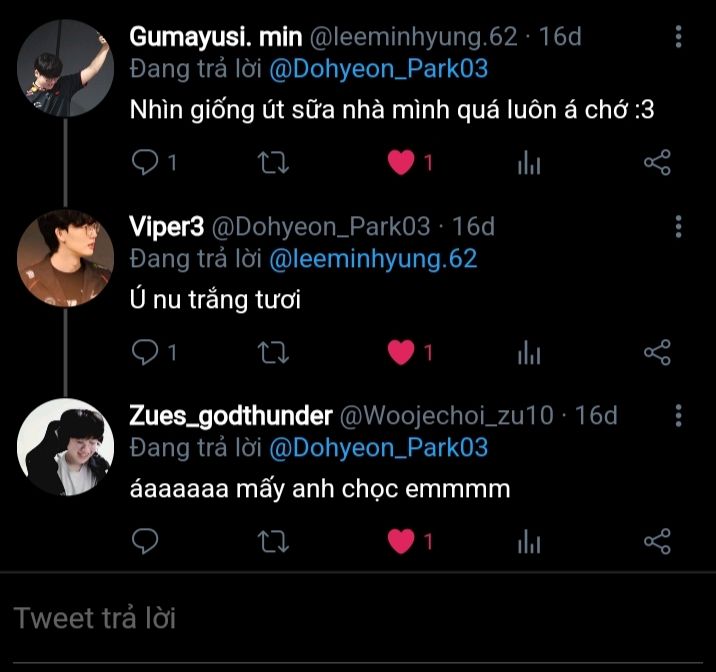Open the @leeminhyung.62 mention link in Viper3's reply
The width and height of the screenshot is (716, 672).
point(373,259)
